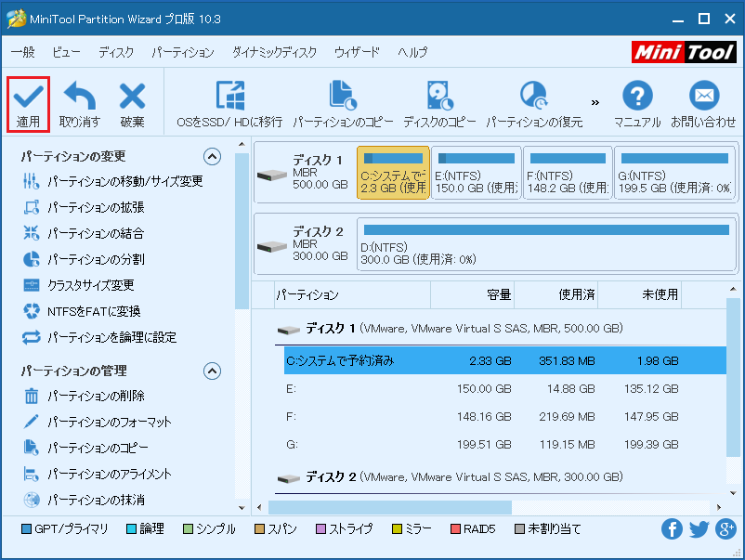
Task: Select the G: 199.51 GB list row
Action: point(505,445)
